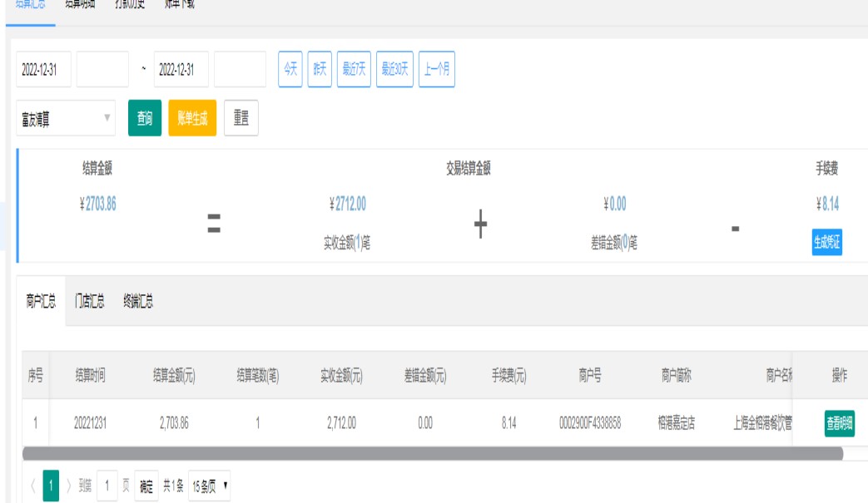Click the end date input field
The height and width of the screenshot is (503, 868).
tap(181, 69)
